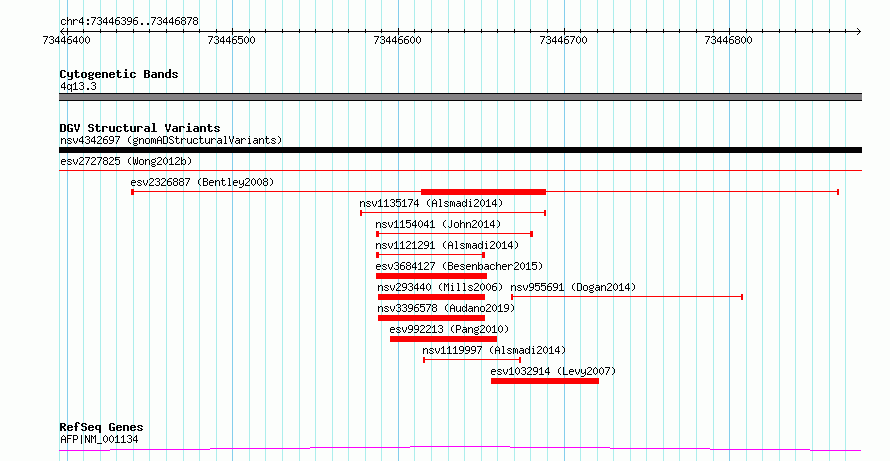Viewport: 890px width, 461px height.
Task: Select the black nsv4342697 variant bar
Action: coord(460,150)
